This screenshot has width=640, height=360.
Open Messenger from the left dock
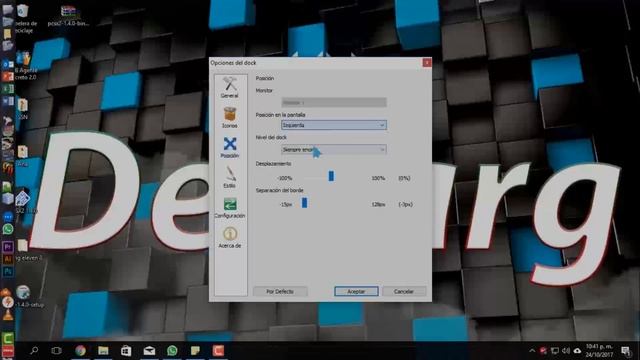click(8, 217)
